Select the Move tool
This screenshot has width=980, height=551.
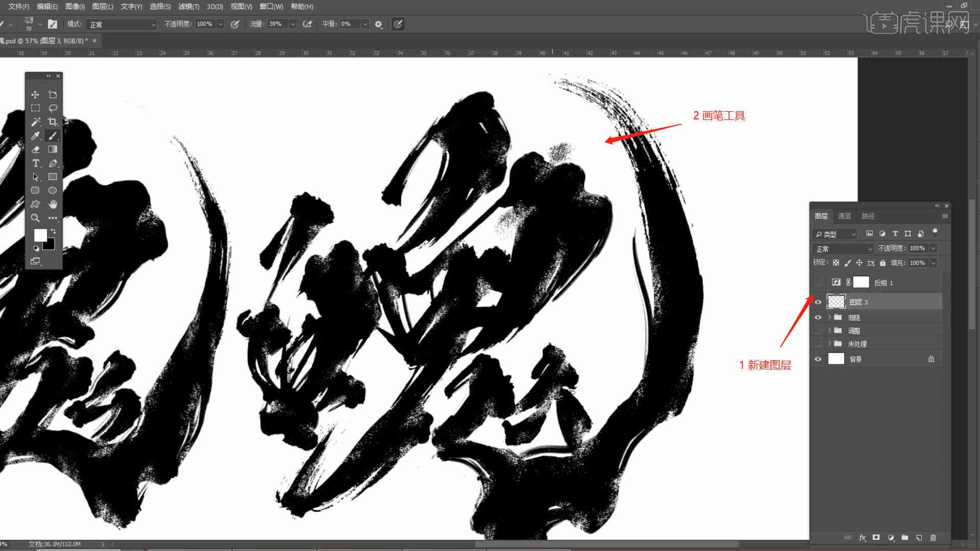point(35,94)
